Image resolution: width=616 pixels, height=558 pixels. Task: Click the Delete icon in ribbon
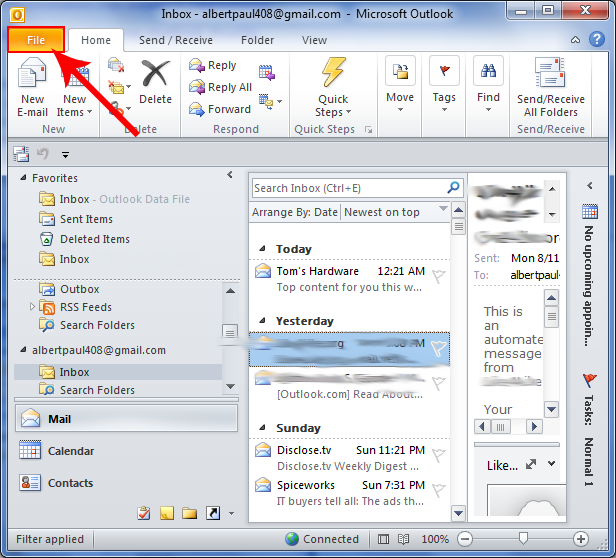pos(155,82)
